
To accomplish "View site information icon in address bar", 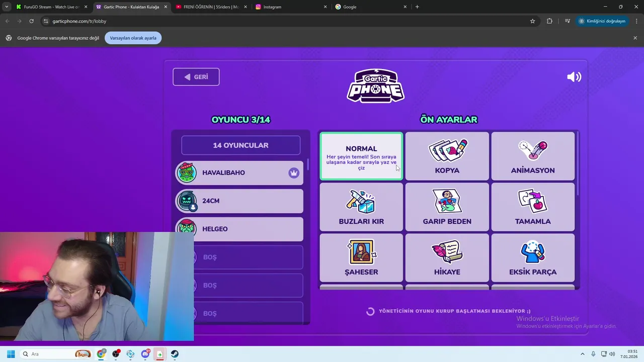I will click(46, 21).
